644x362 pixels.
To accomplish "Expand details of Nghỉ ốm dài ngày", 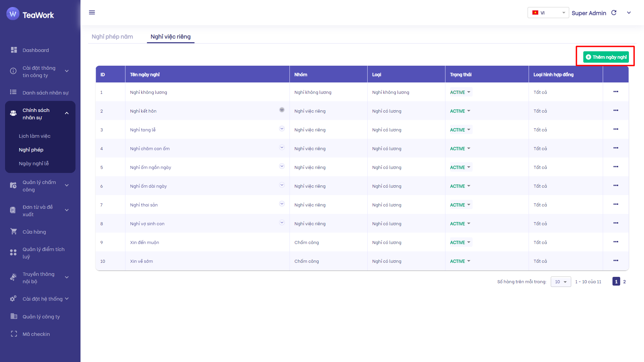I will [x=282, y=185].
